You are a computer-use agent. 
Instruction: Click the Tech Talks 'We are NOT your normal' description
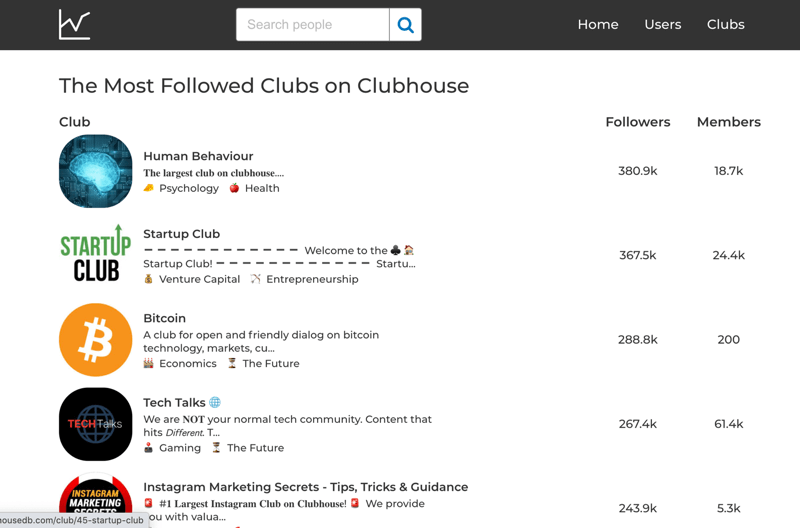coord(287,425)
